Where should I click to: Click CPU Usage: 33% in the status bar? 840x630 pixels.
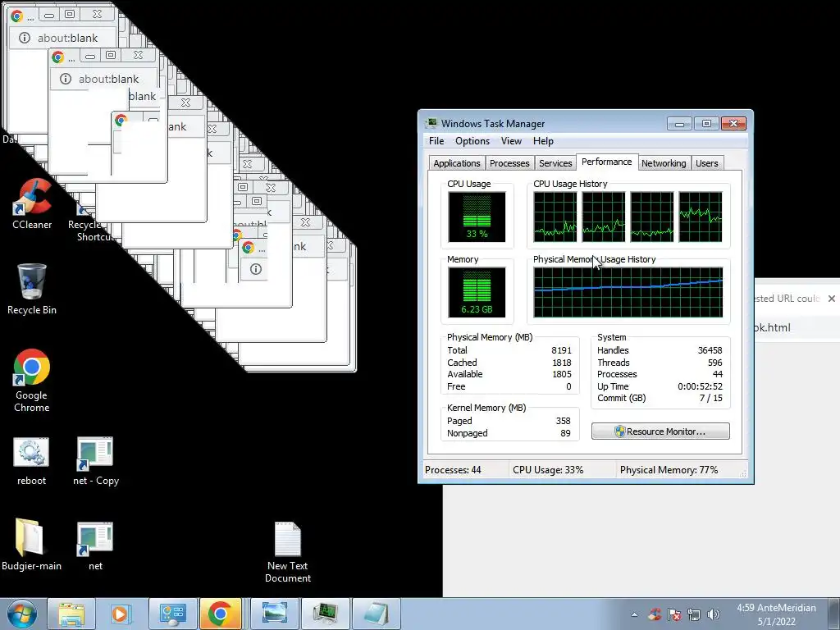click(x=548, y=470)
